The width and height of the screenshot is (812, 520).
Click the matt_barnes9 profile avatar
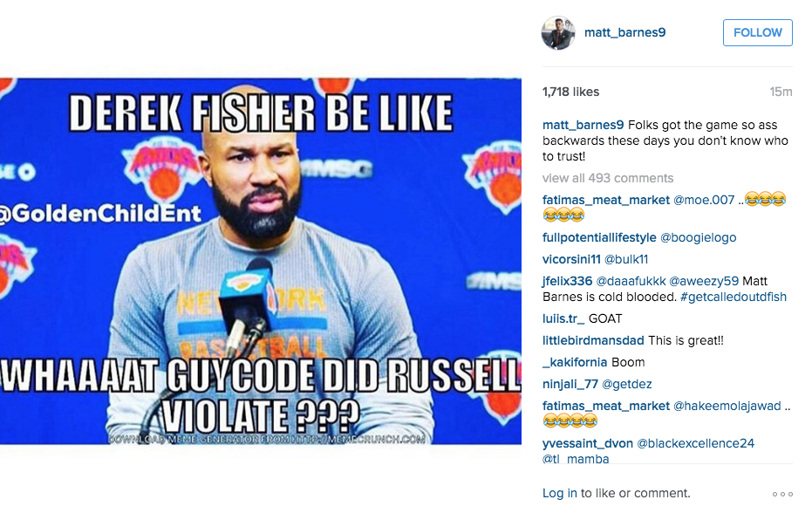pos(558,32)
